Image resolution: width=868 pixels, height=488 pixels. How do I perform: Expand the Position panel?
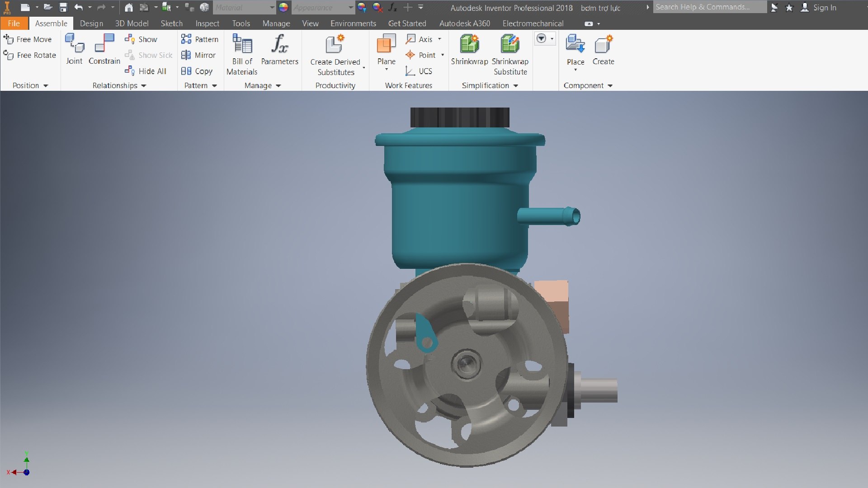tap(30, 85)
